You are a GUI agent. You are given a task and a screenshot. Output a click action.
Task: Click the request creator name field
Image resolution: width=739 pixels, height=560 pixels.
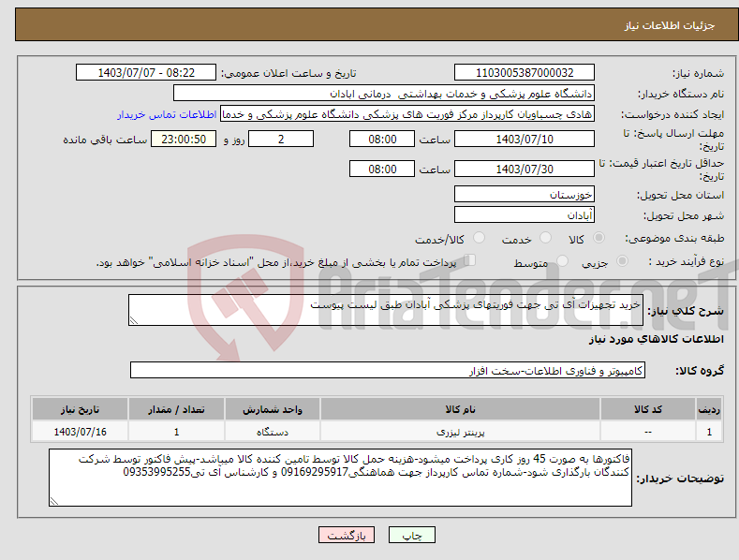click(x=407, y=114)
